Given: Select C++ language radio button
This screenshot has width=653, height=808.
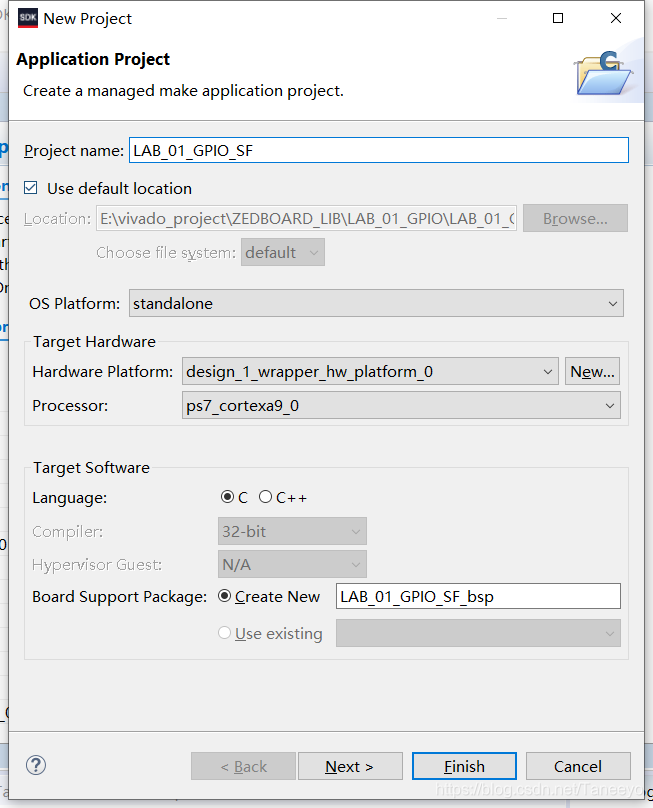Looking at the screenshot, I should (x=265, y=497).
